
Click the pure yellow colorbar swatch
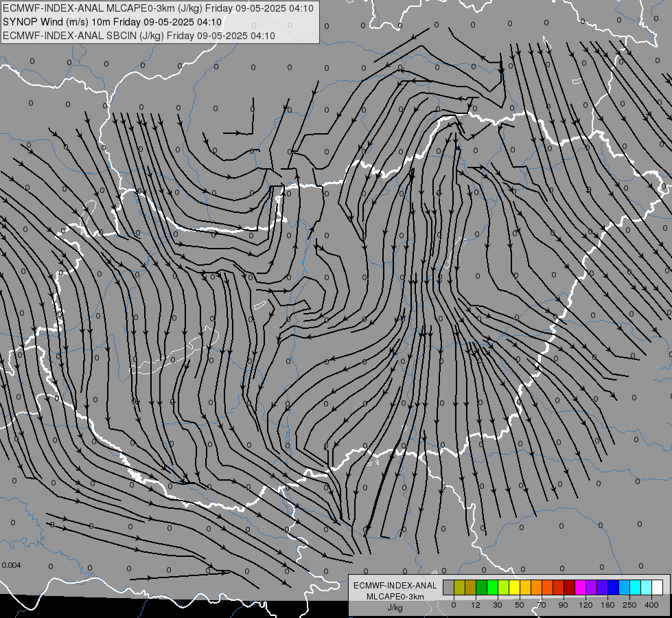(514, 587)
